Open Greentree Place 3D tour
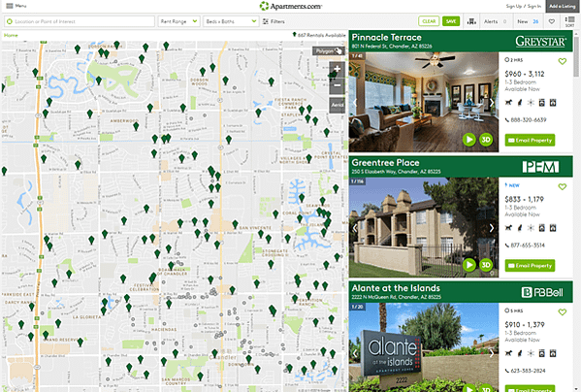The width and height of the screenshot is (581, 392). coord(486,265)
